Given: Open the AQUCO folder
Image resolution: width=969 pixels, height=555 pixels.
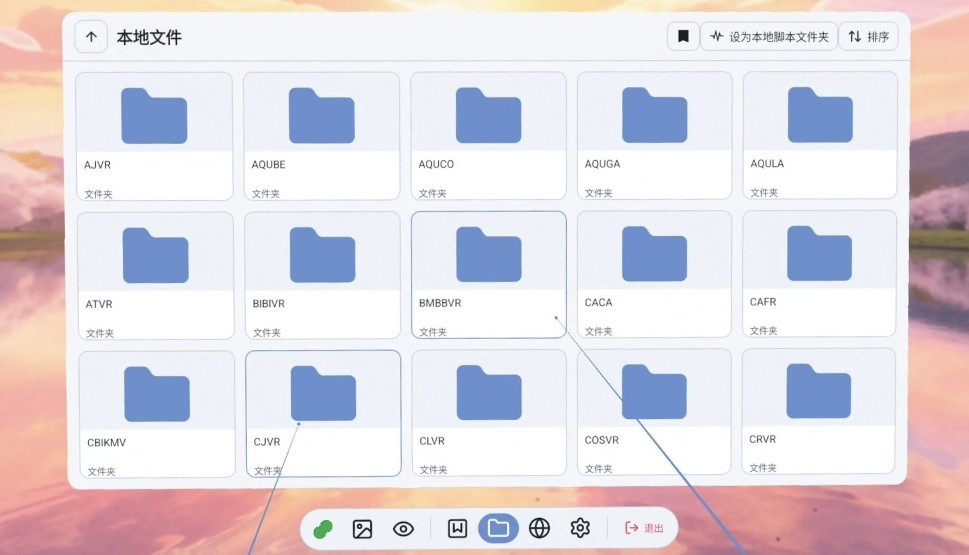Looking at the screenshot, I should point(488,135).
